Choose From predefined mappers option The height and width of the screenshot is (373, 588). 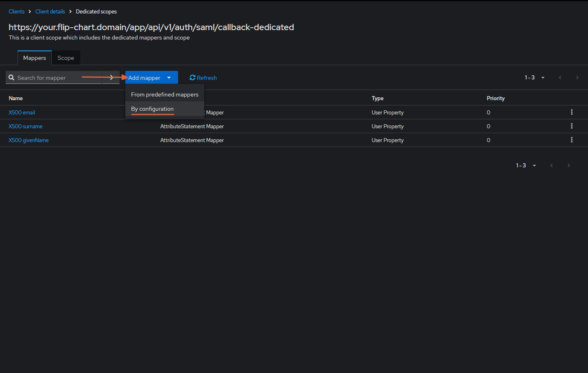point(165,94)
